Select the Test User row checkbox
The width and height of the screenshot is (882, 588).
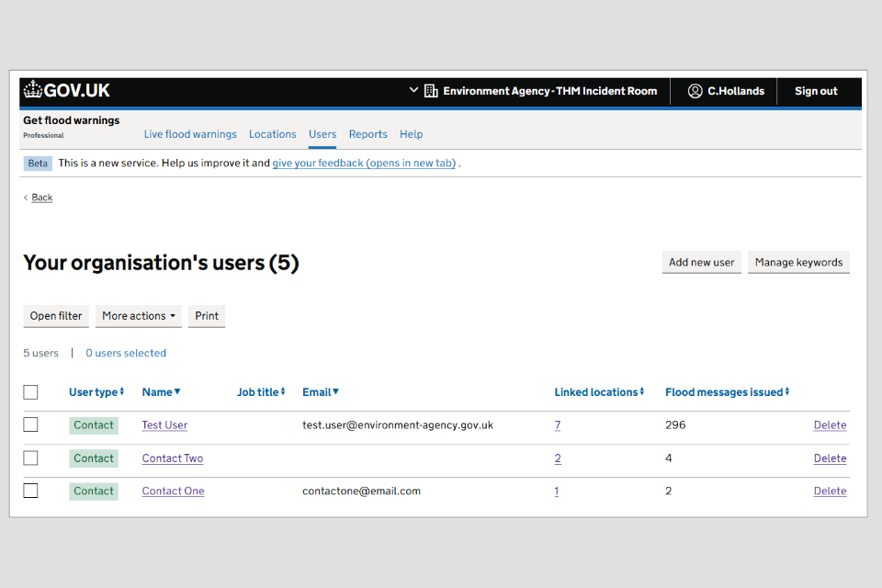tap(31, 424)
